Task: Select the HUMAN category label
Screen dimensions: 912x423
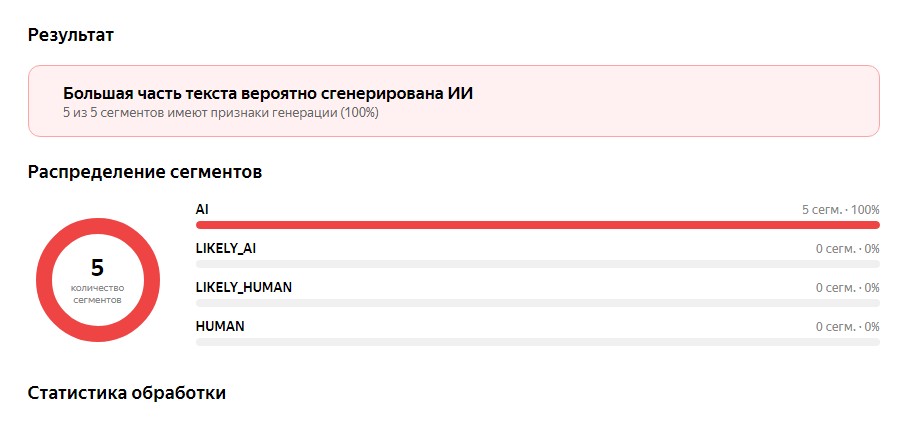Action: [220, 326]
